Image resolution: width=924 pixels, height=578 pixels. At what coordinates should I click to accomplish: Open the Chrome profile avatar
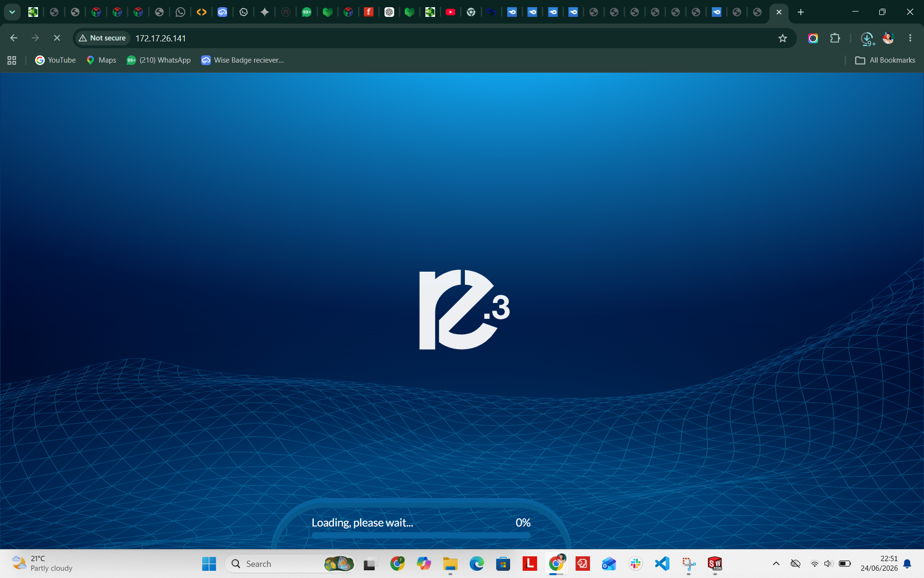click(x=888, y=38)
